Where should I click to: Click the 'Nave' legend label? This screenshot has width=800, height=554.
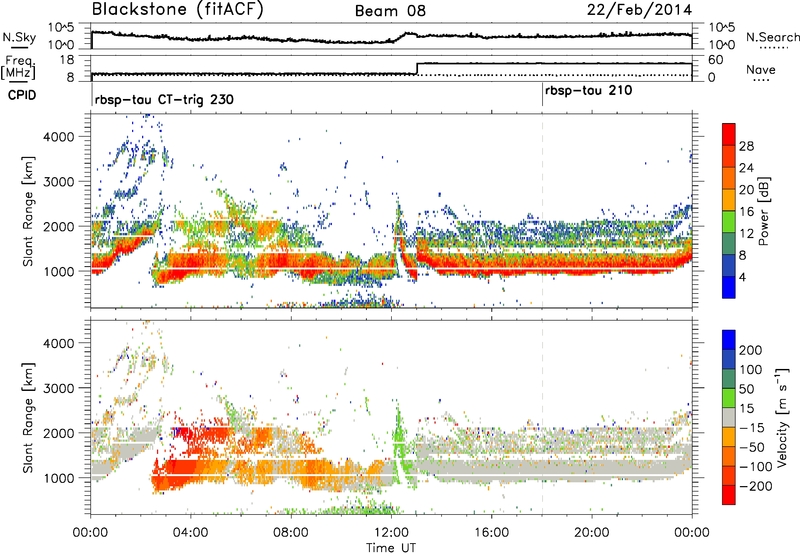pyautogui.click(x=760, y=69)
